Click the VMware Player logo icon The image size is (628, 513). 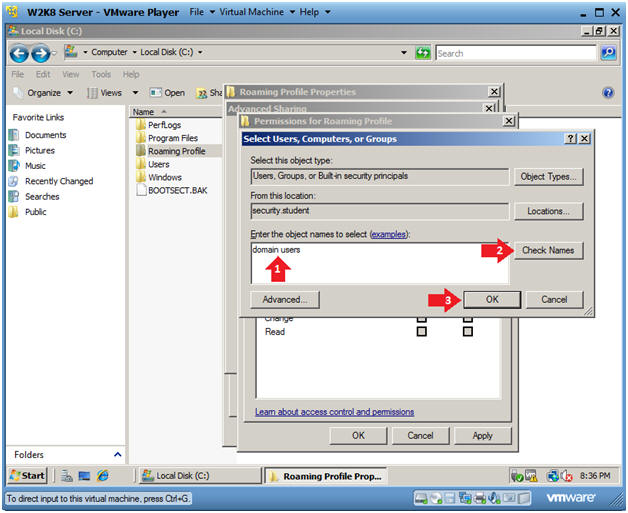[x=12, y=12]
